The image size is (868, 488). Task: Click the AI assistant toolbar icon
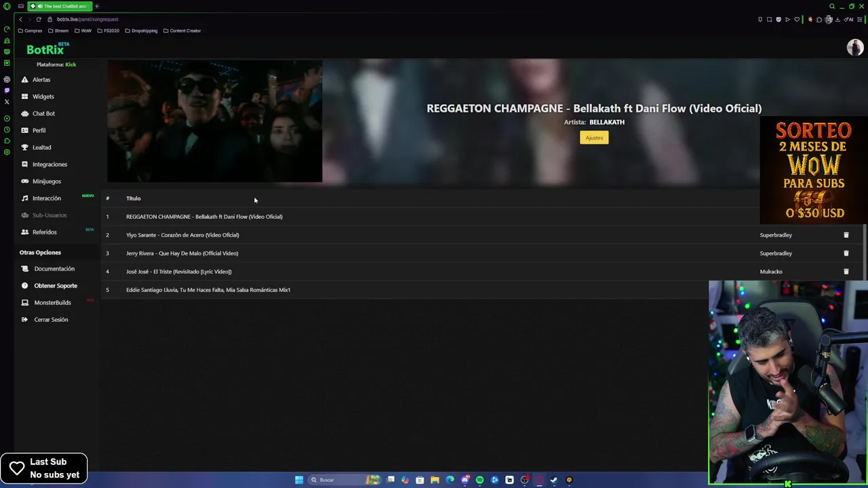click(848, 20)
